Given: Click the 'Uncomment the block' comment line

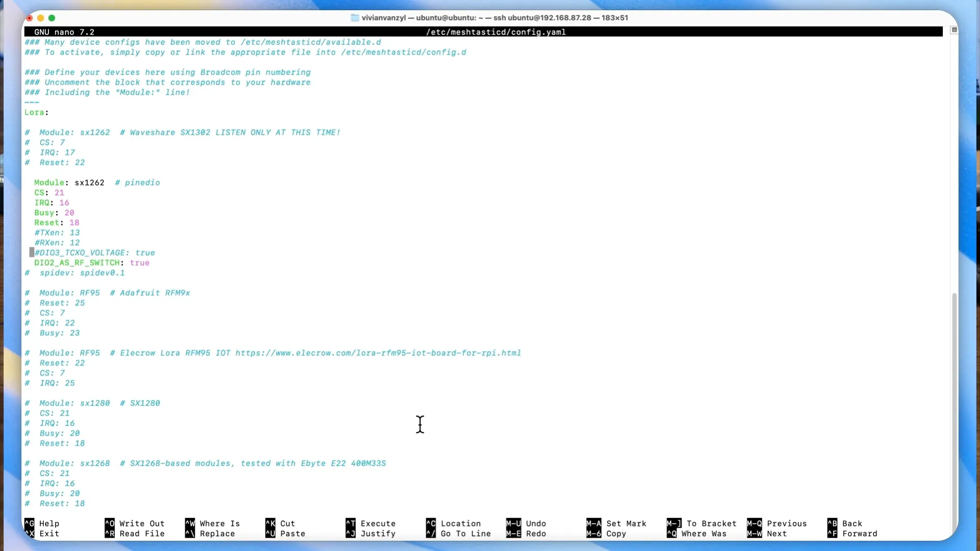Looking at the screenshot, I should click(167, 83).
